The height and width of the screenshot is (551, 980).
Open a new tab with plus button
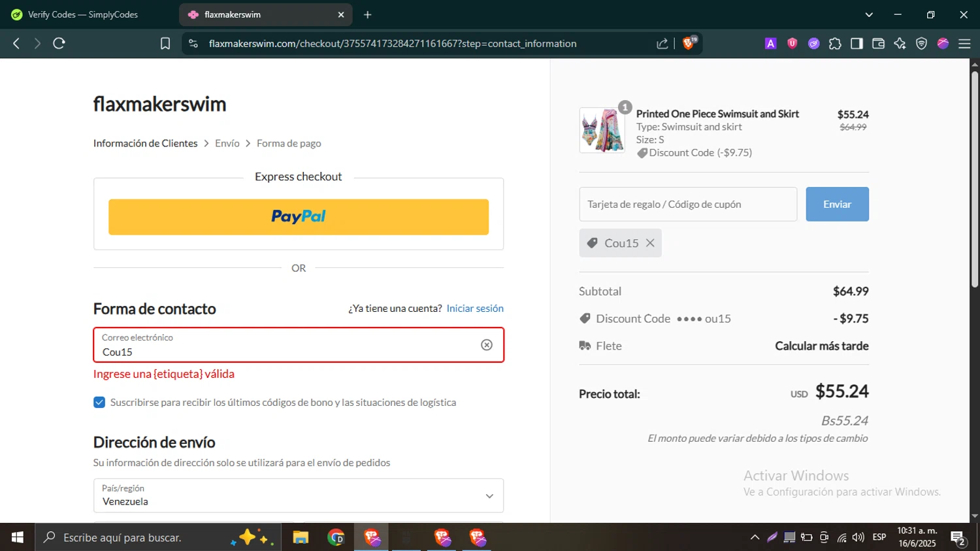[368, 14]
